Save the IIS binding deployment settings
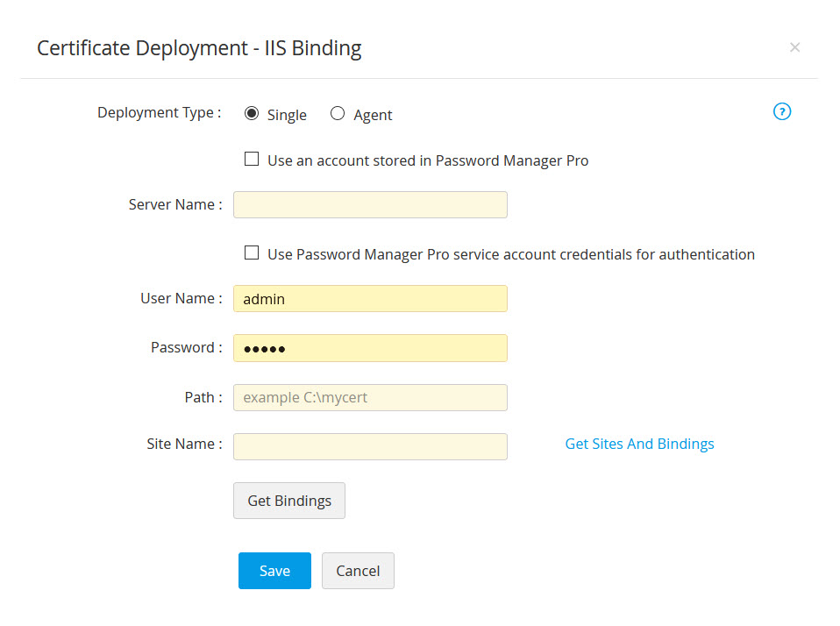 coord(274,570)
